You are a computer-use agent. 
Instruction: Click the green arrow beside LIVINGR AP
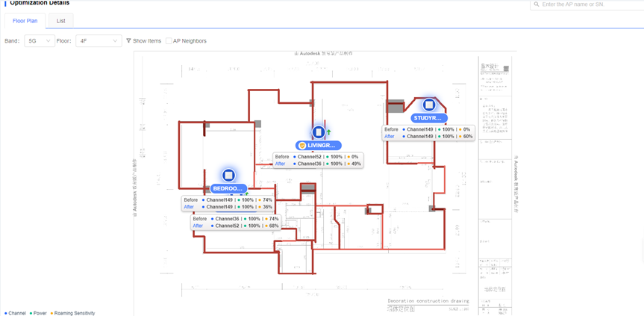[328, 132]
